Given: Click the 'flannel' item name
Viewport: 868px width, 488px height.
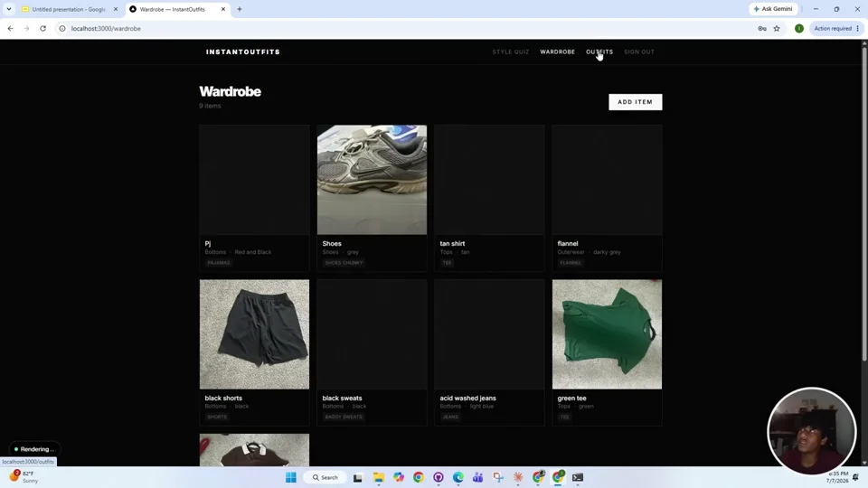Looking at the screenshot, I should 568,243.
